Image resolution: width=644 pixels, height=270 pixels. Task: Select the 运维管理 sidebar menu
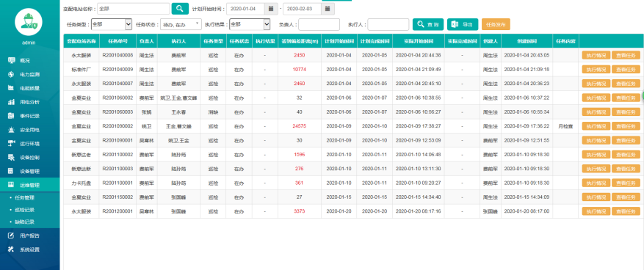(x=29, y=185)
